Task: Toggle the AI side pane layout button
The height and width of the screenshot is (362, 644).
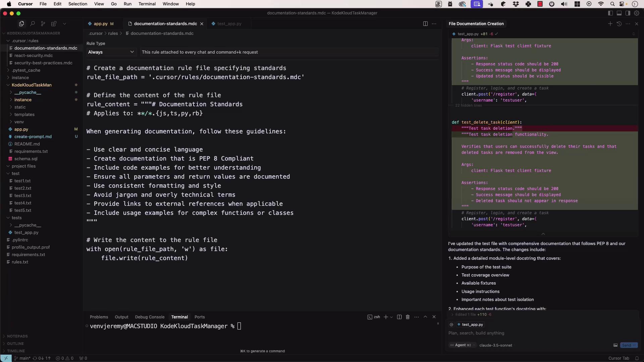Action: pyautogui.click(x=628, y=13)
